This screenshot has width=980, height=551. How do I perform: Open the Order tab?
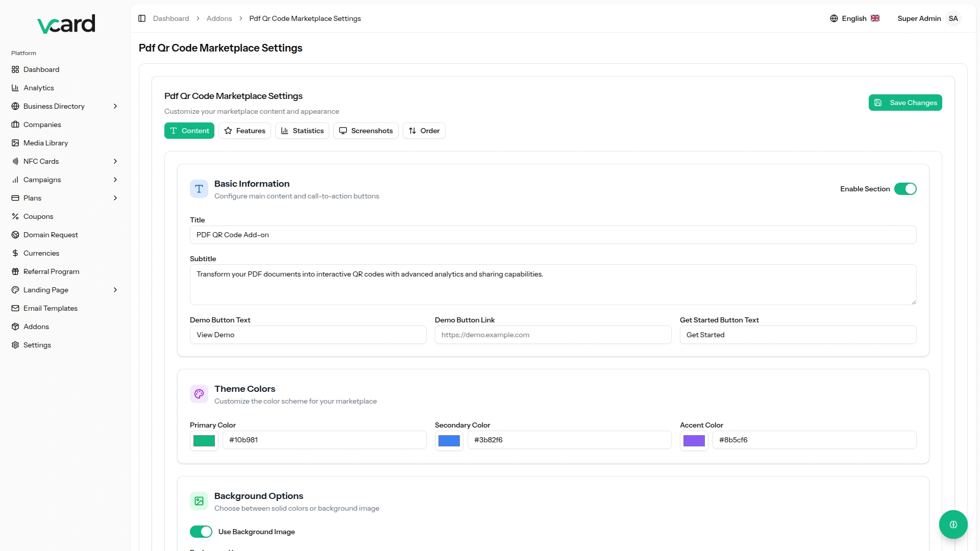coord(424,131)
